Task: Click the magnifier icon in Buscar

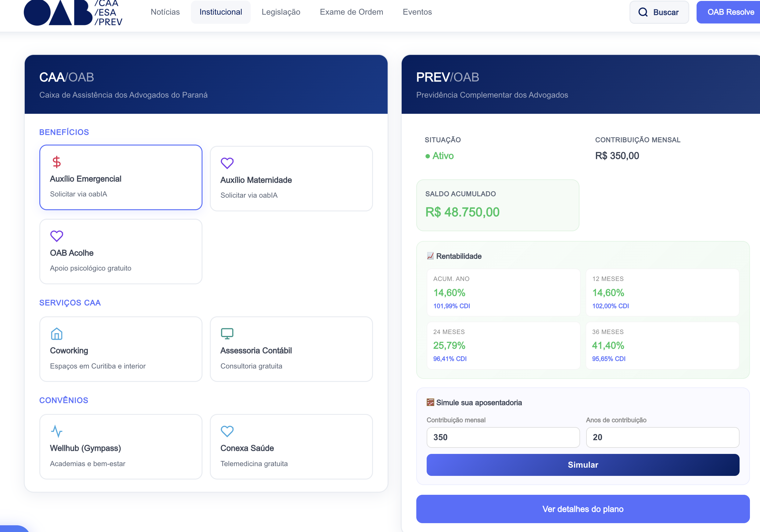Action: point(643,12)
